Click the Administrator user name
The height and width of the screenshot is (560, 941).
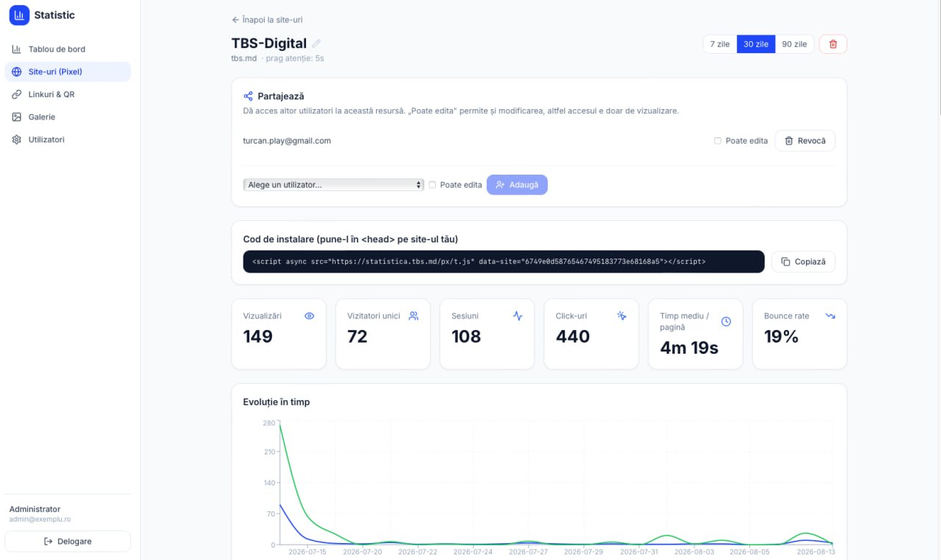click(35, 509)
